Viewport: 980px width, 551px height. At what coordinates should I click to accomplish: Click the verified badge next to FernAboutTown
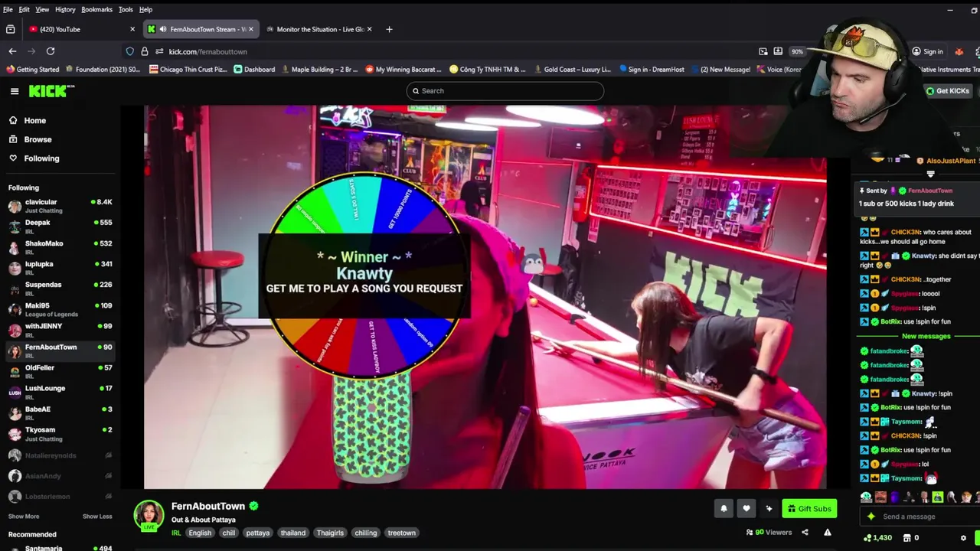tap(253, 506)
